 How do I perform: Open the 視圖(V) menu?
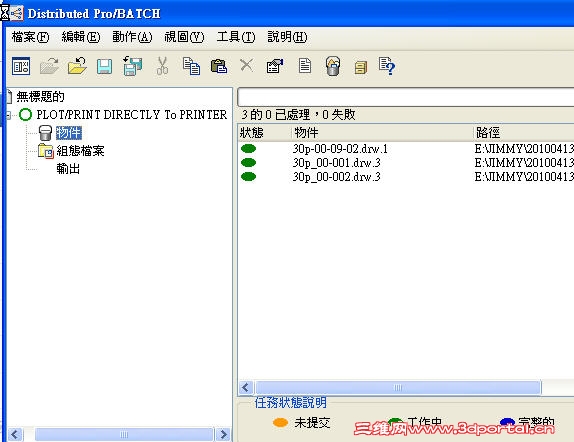coord(184,37)
